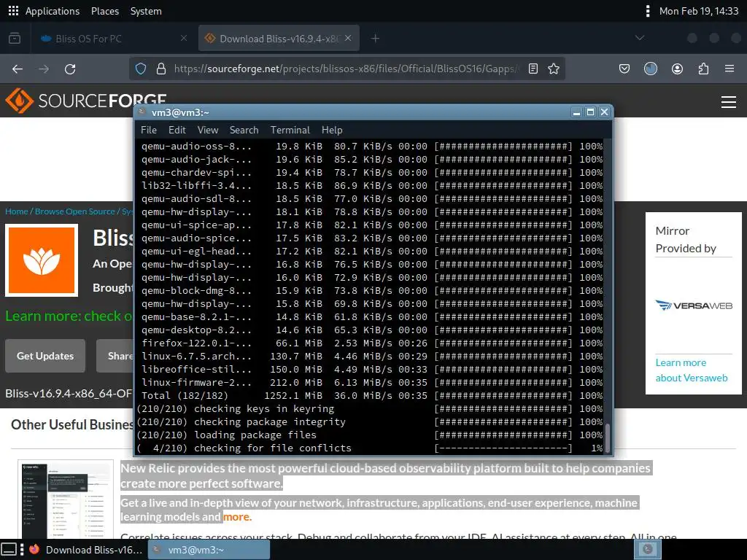This screenshot has width=747, height=560.
Task: Click the Mirror Provided by heading
Action: (x=686, y=239)
